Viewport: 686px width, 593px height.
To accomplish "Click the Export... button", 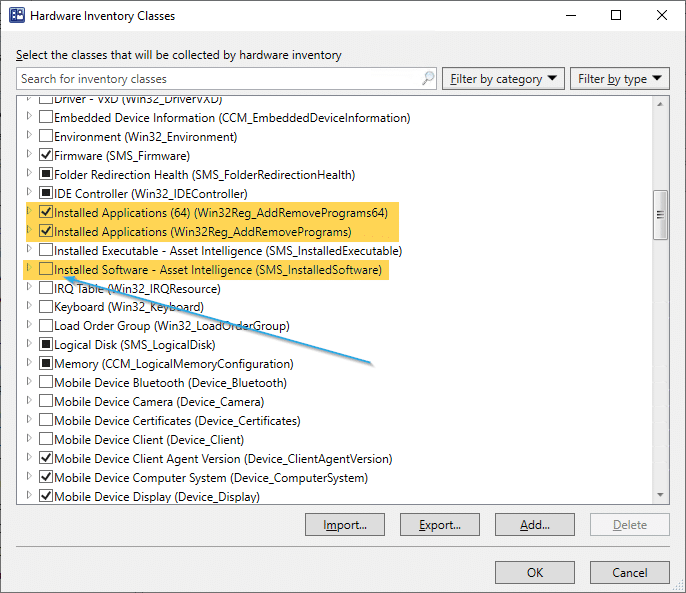I will pyautogui.click(x=440, y=525).
